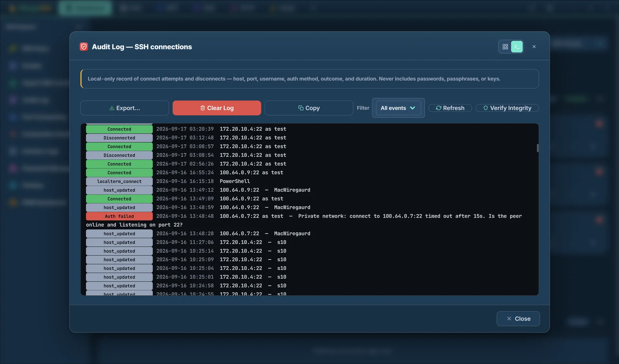Click the X icon to close the dialog
619x364 pixels.
pyautogui.click(x=534, y=47)
